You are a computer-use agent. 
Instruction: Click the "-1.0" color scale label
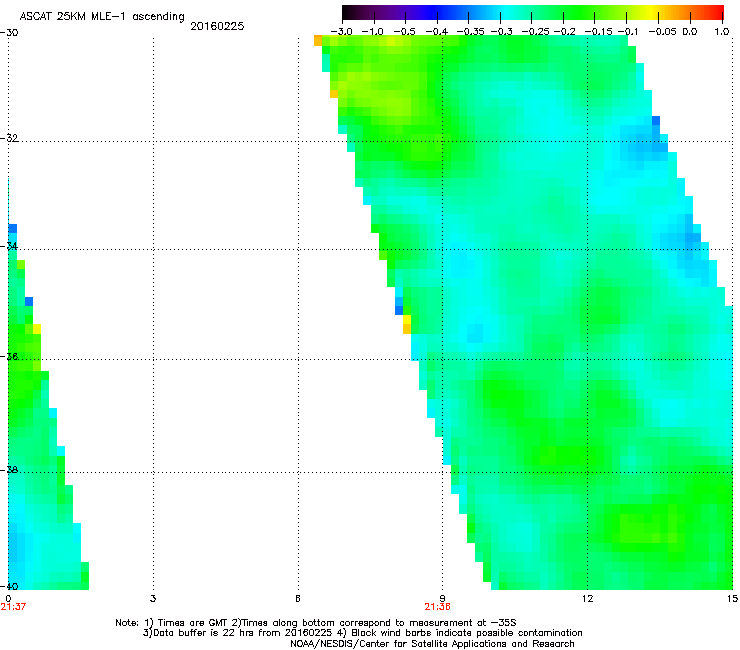[373, 32]
